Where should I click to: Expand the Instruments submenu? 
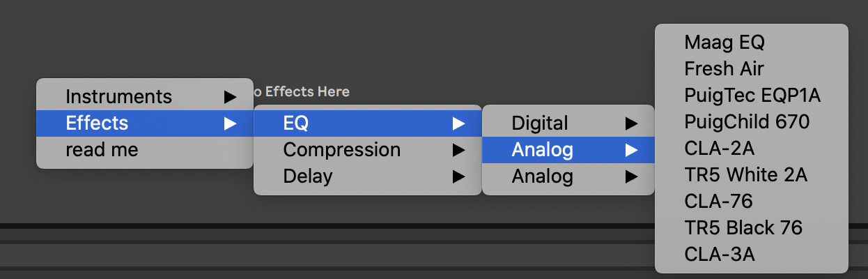(x=144, y=96)
